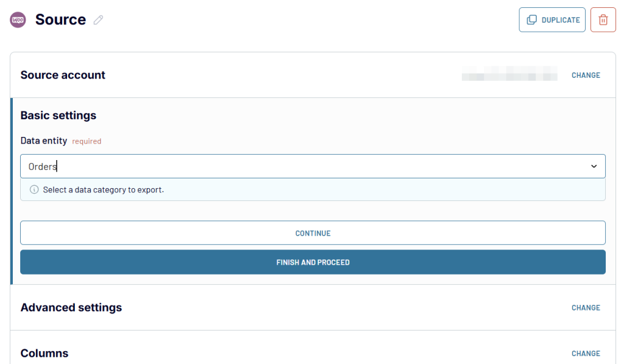Click the Data entity label
Image resolution: width=624 pixels, height=364 pixels.
click(x=44, y=141)
